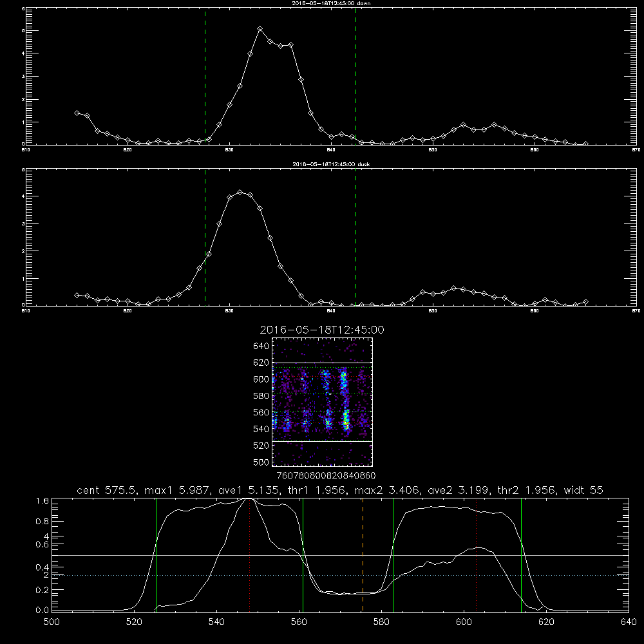
Task: Select the peak diamond marker of the dusk curve
Action: click(240, 192)
